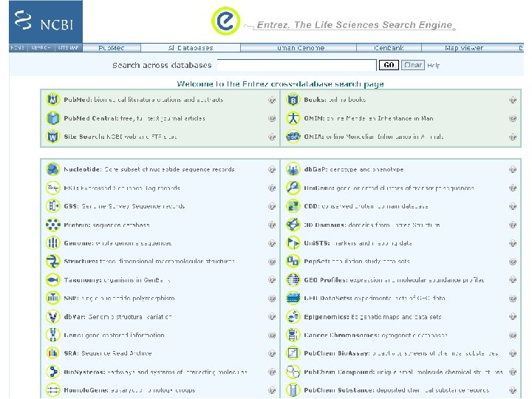
Task: Open the Books database icon
Action: click(293, 100)
